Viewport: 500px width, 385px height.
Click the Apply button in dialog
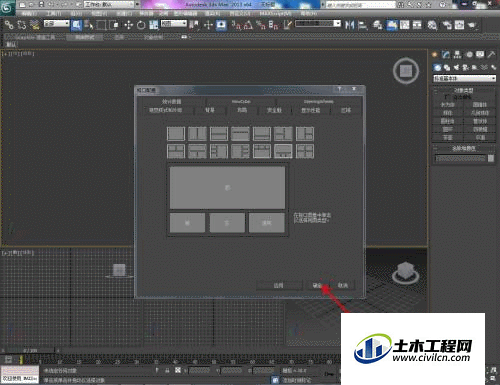[x=279, y=285]
